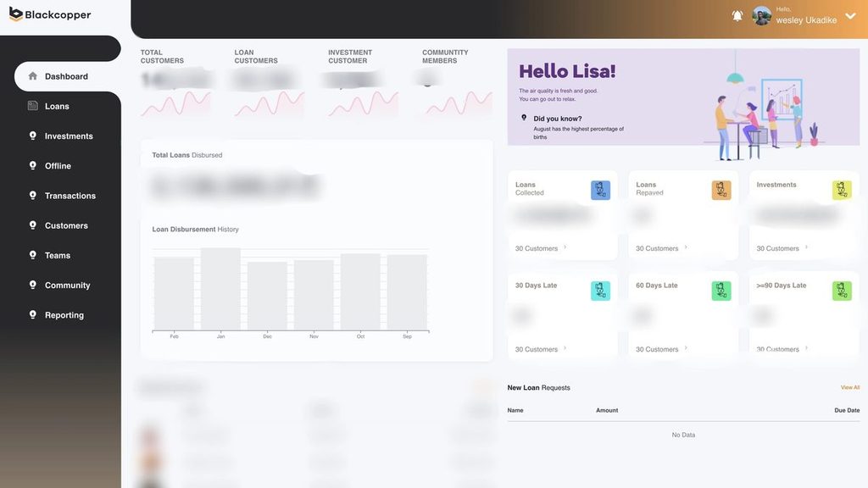Click the Hello Lisa! heading
Image resolution: width=868 pixels, height=488 pixels.
click(567, 71)
